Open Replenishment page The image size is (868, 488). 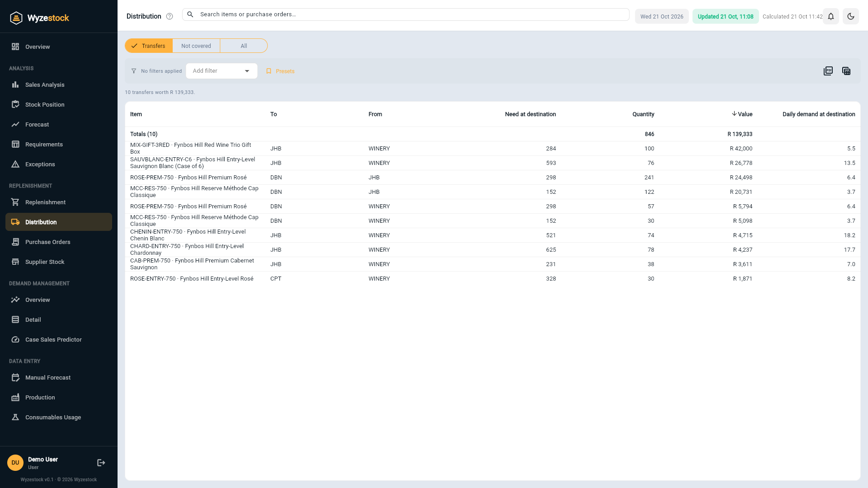[x=59, y=202]
